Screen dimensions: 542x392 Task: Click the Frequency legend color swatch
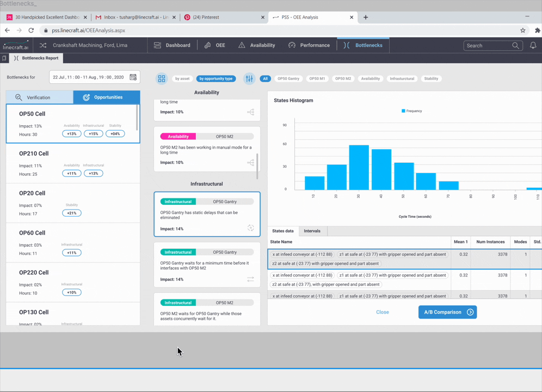coord(403,111)
